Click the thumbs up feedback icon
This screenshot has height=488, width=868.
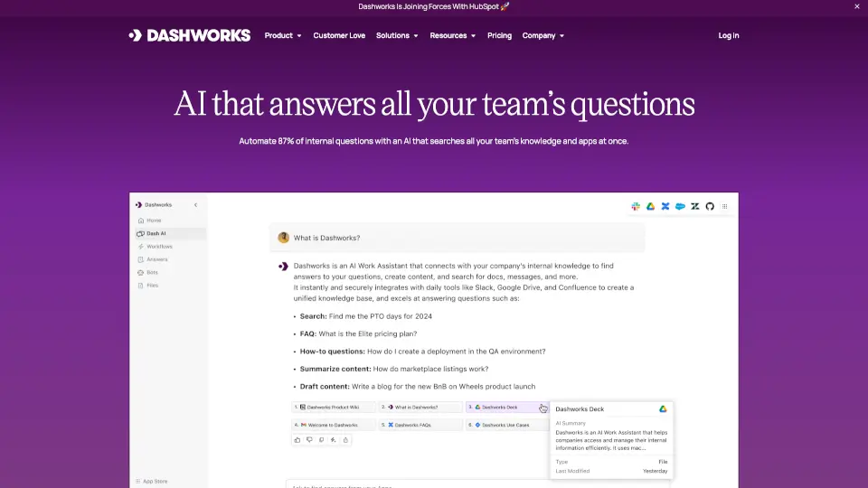[297, 440]
